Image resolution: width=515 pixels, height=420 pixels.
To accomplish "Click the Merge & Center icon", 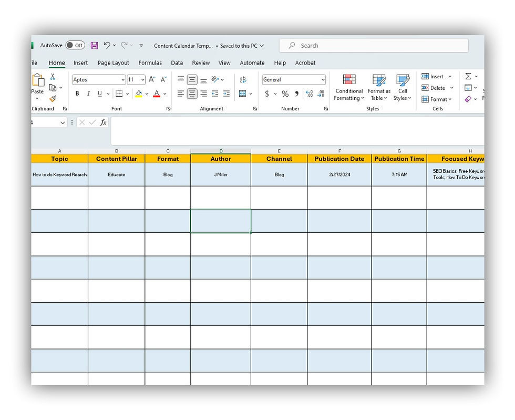I will click(241, 93).
